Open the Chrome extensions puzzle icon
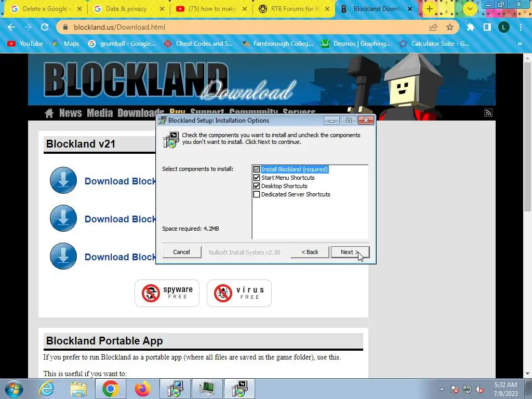This screenshot has height=399, width=532. click(470, 27)
